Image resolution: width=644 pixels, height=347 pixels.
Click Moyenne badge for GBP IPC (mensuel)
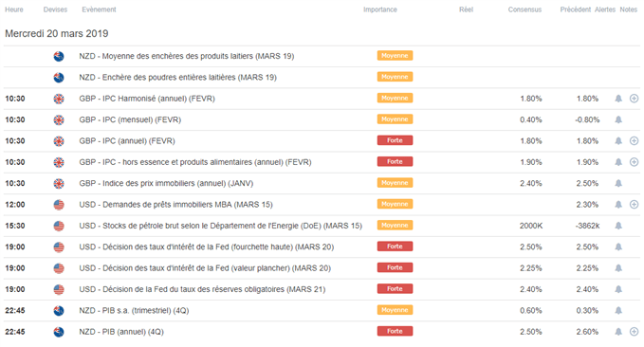395,119
